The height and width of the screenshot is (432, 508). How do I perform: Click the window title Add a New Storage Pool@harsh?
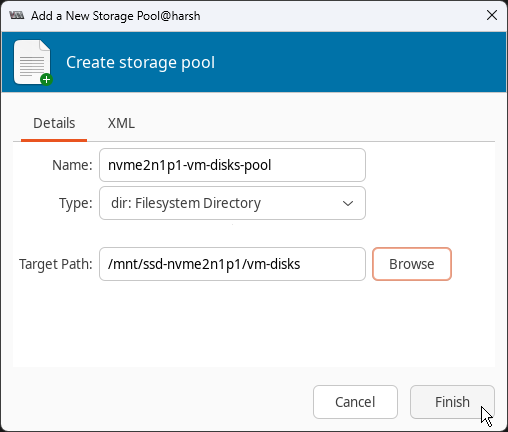point(116,16)
